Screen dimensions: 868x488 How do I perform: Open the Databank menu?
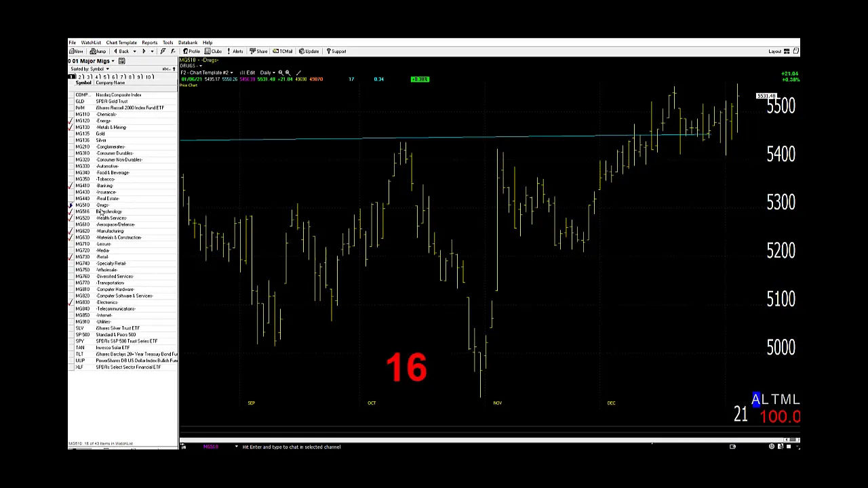[x=188, y=43]
